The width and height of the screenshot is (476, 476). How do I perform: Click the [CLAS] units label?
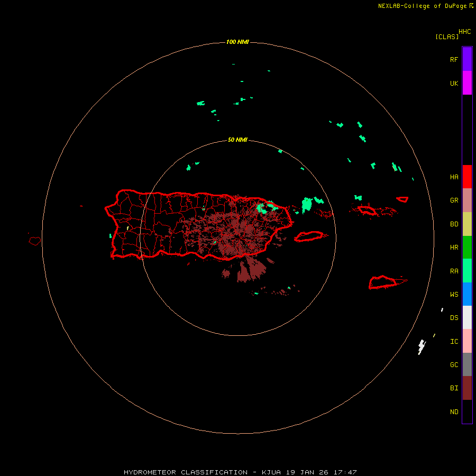[x=447, y=36]
